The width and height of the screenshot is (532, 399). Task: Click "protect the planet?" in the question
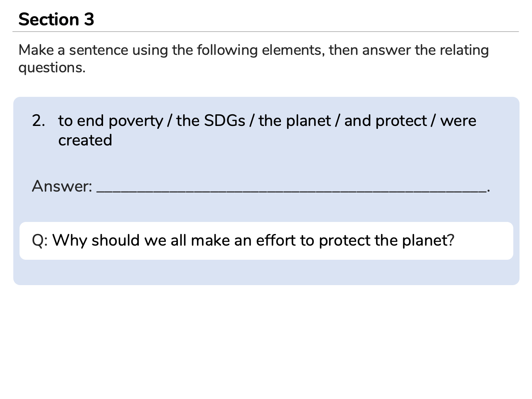click(x=387, y=241)
